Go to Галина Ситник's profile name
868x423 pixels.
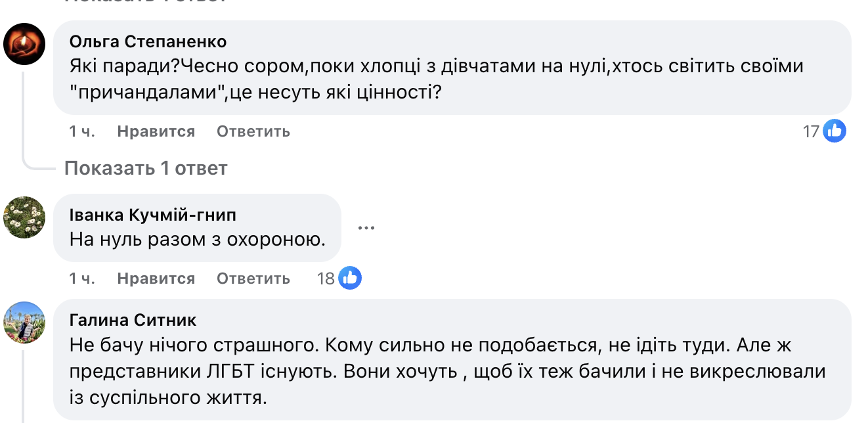[133, 320]
